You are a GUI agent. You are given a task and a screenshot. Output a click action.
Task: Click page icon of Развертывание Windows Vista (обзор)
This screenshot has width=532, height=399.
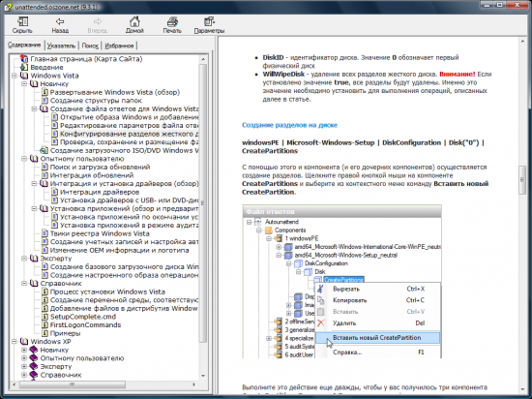click(44, 92)
